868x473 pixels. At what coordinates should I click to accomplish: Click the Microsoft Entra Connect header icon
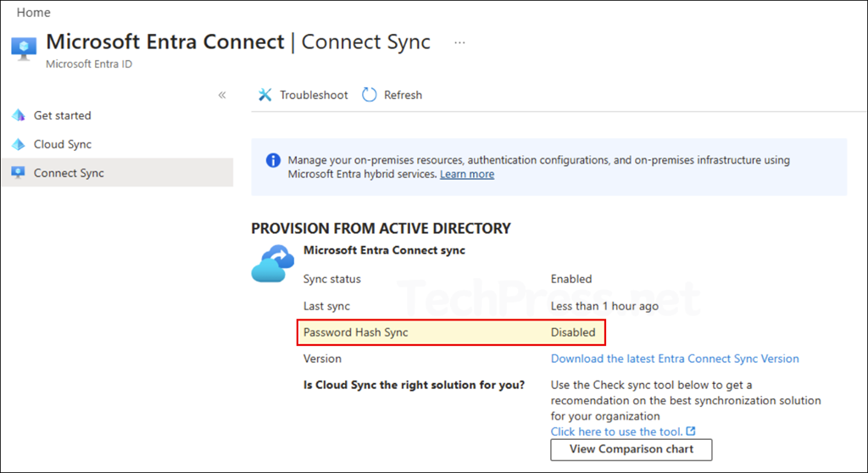(x=24, y=48)
